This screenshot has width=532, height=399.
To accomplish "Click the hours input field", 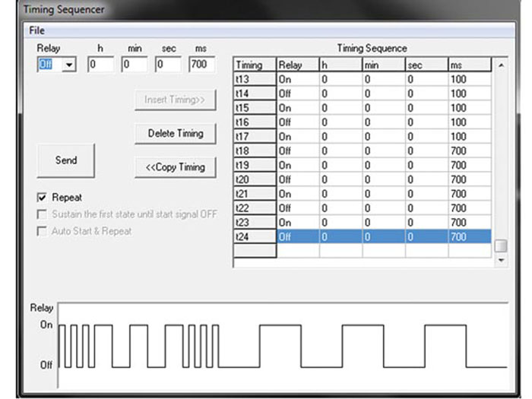I will tap(100, 65).
